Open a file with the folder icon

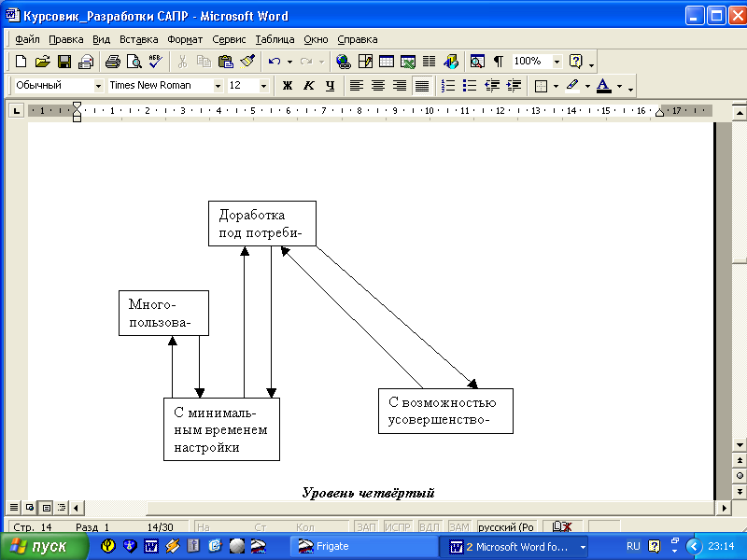point(42,62)
